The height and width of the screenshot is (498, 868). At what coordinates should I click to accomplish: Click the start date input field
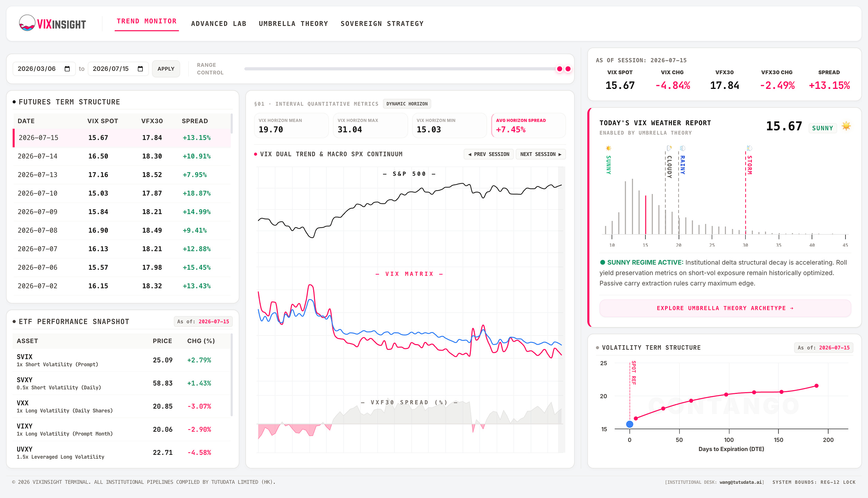coord(44,69)
